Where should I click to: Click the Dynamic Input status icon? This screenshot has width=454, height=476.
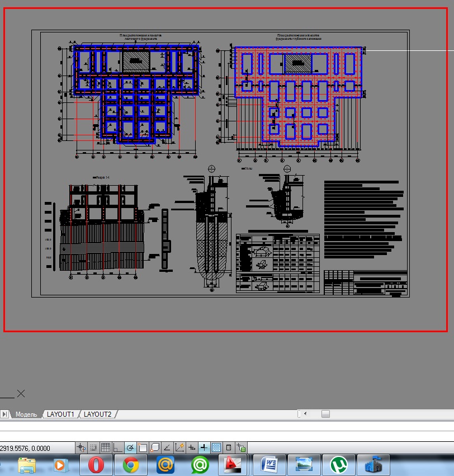tap(192, 447)
